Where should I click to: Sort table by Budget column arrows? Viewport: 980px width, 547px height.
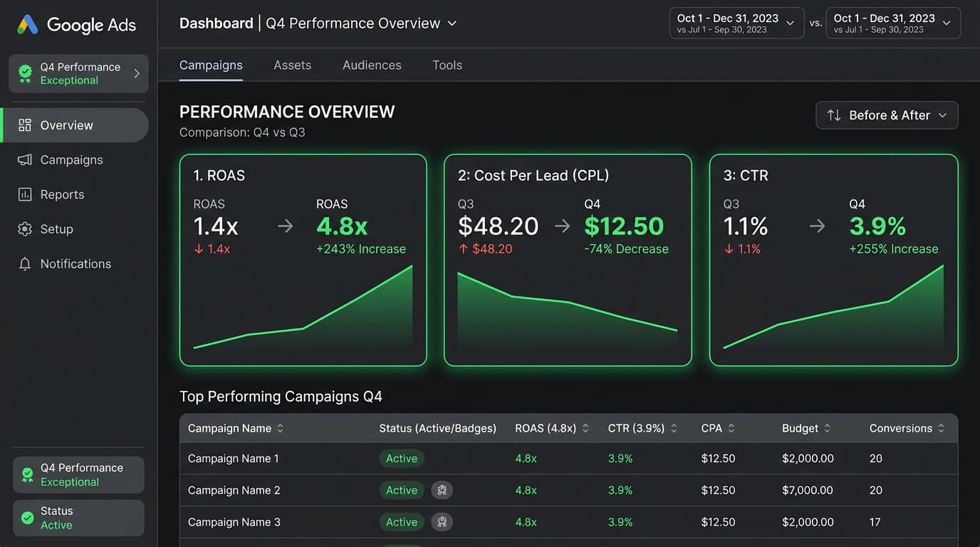click(828, 428)
